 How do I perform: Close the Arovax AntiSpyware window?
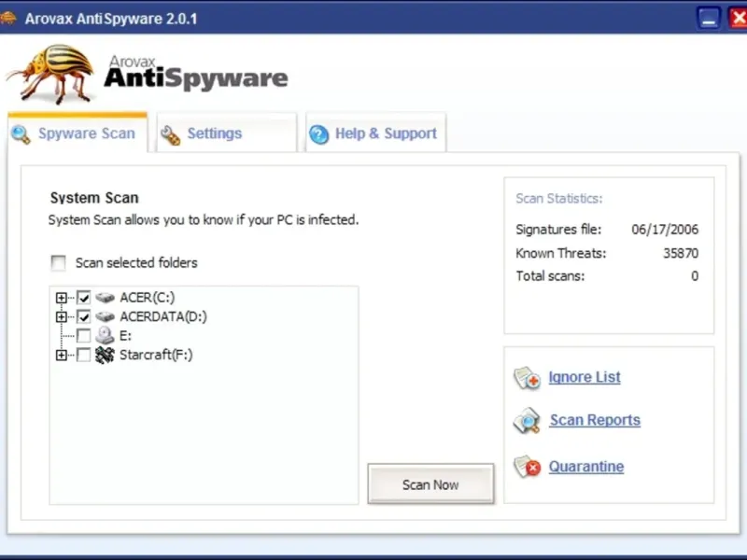click(x=738, y=19)
